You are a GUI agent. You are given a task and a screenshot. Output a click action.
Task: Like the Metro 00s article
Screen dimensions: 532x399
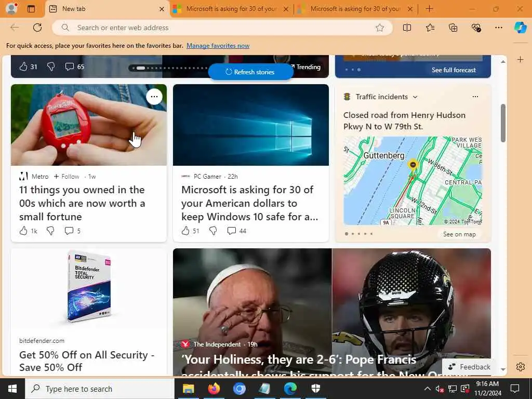(x=23, y=231)
